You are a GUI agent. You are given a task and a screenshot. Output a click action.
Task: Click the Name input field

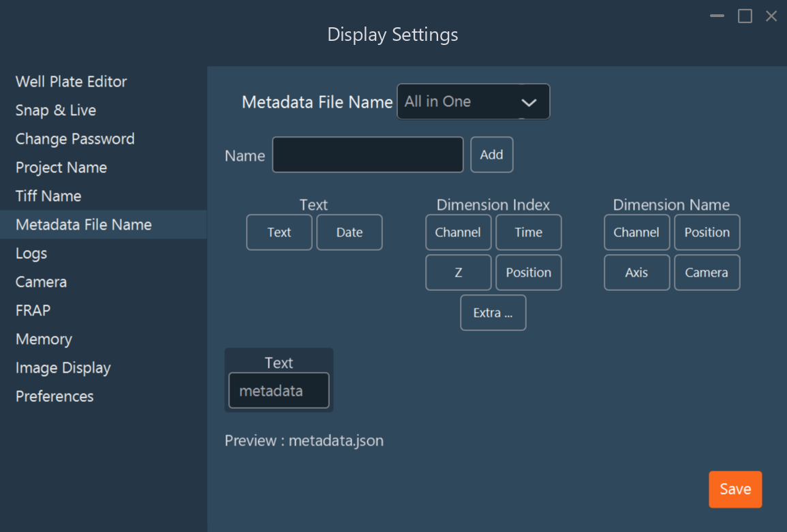point(367,155)
